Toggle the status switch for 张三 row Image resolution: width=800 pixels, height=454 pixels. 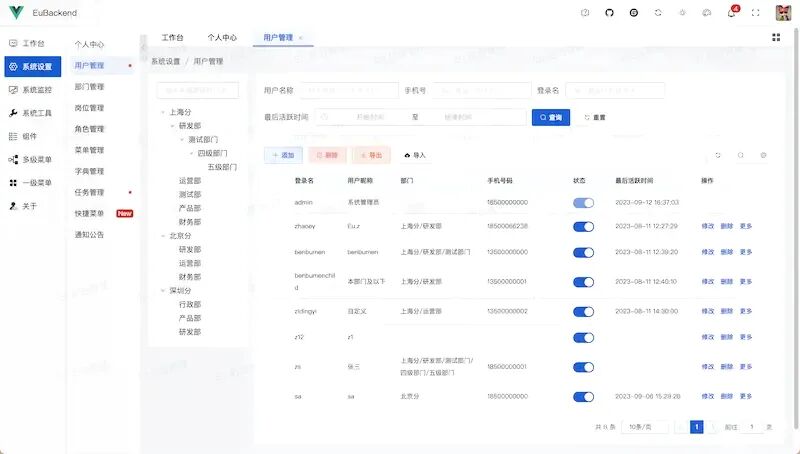pyautogui.click(x=583, y=367)
